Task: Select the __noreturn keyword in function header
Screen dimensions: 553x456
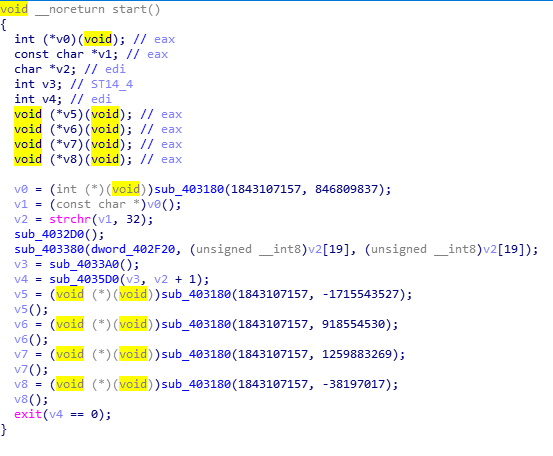Action: pyautogui.click(x=70, y=9)
